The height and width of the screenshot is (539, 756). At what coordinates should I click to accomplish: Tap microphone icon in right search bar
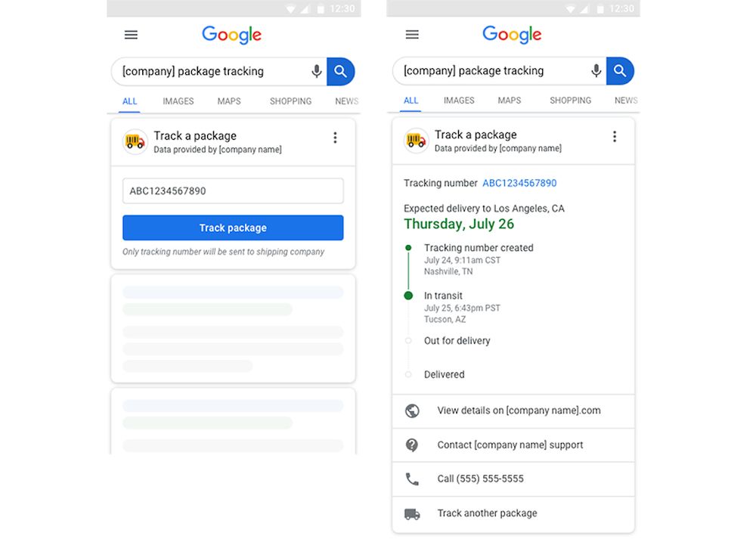click(596, 71)
